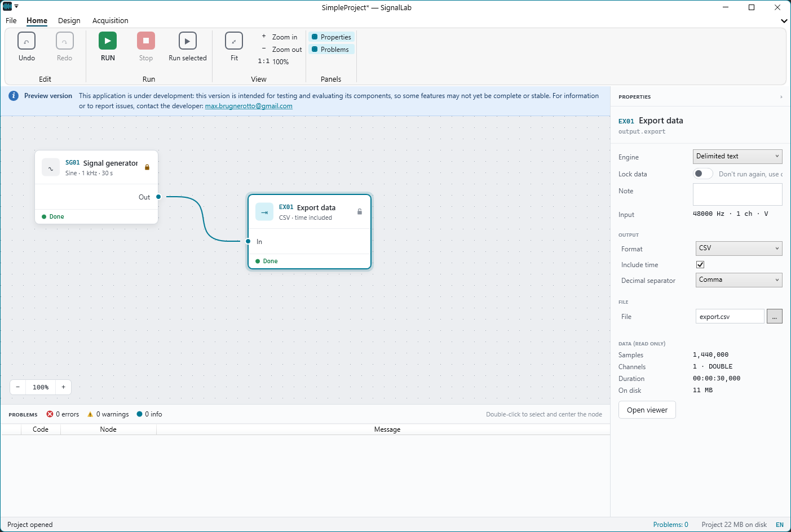
Task: Click the Note text field
Action: 737,194
